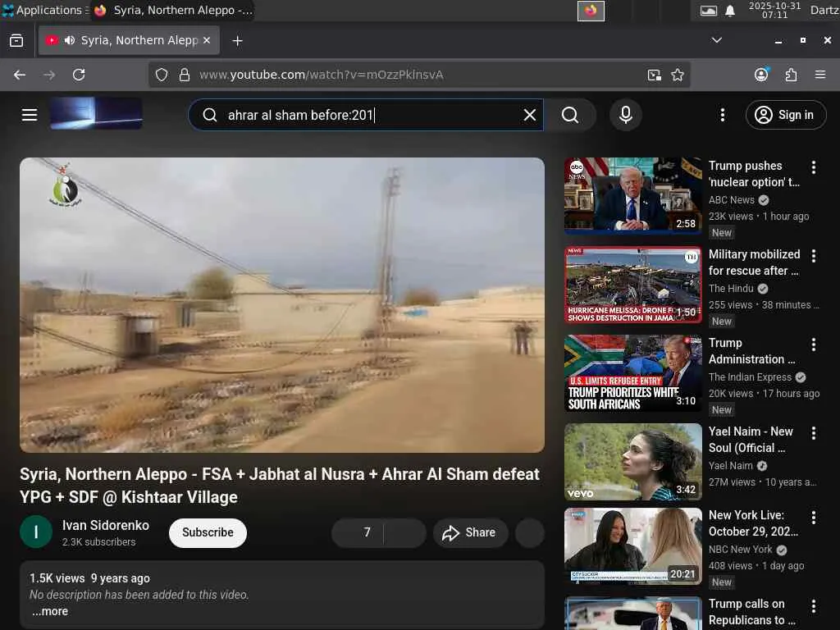Open options for Yael Naim - New Soul video
Viewport: 840px width, 630px height.
tap(813, 433)
